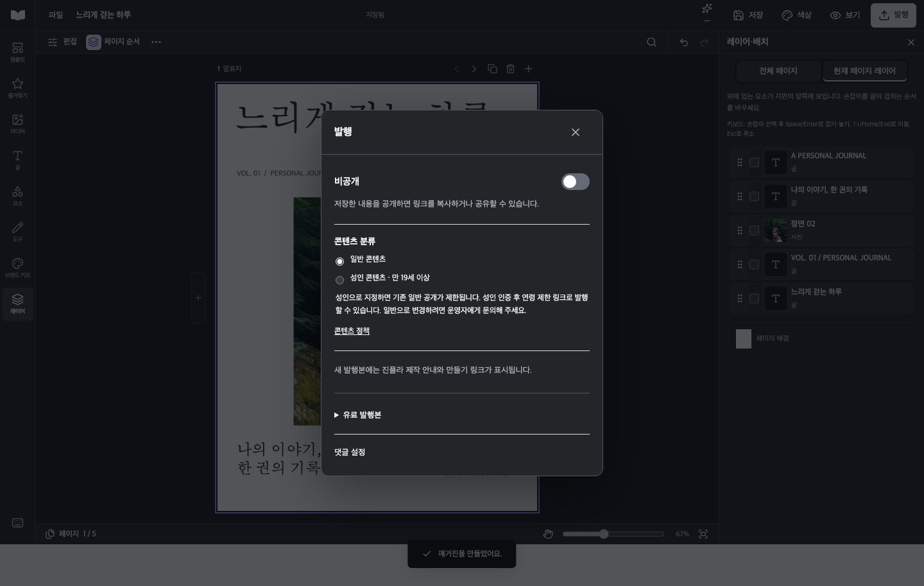Open the 색상 color button
Viewport: 924px width, 586px height.
tap(796, 15)
